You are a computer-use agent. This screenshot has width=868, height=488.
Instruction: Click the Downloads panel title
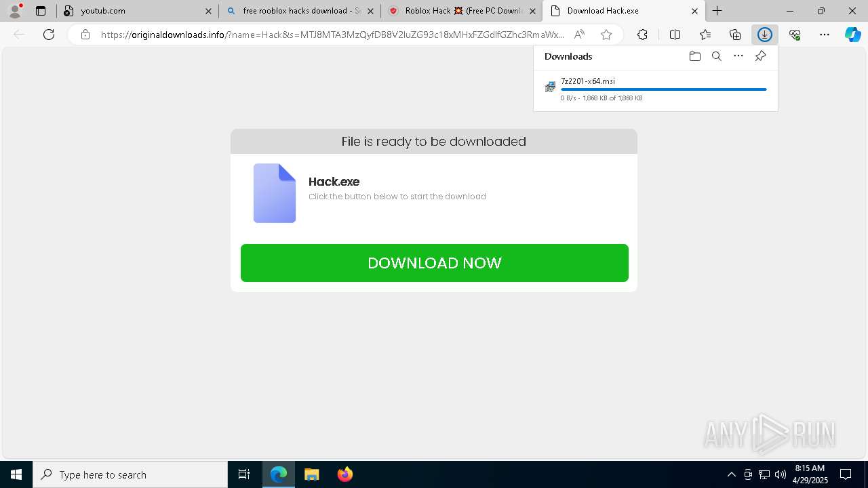point(568,56)
